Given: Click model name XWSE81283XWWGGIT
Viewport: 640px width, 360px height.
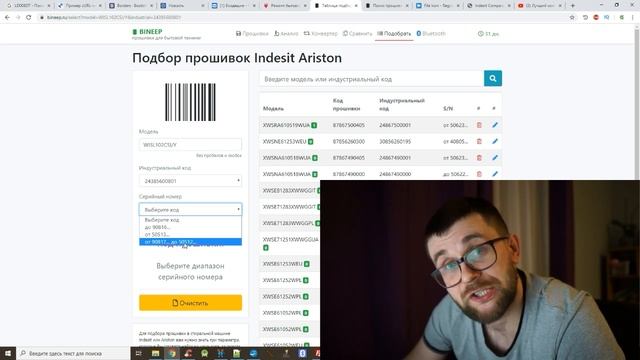Looking at the screenshot, I should tap(289, 191).
